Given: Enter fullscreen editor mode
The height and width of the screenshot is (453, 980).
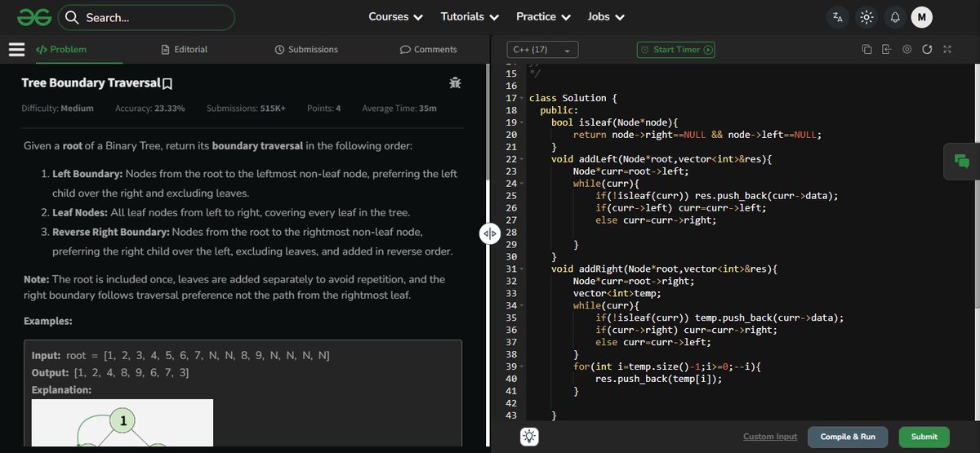Looking at the screenshot, I should [x=947, y=50].
